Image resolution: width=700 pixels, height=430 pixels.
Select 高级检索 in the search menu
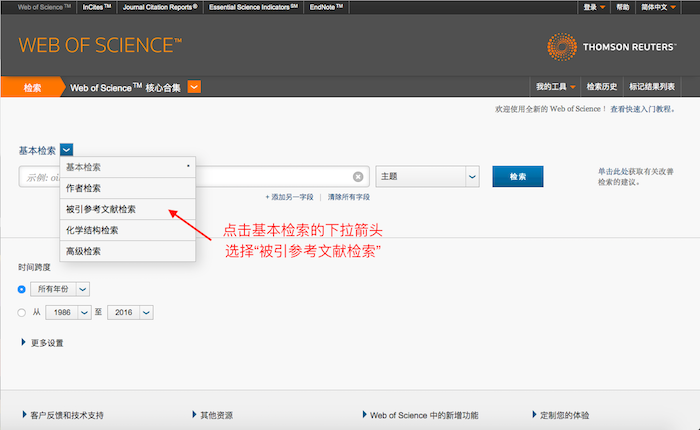84,251
